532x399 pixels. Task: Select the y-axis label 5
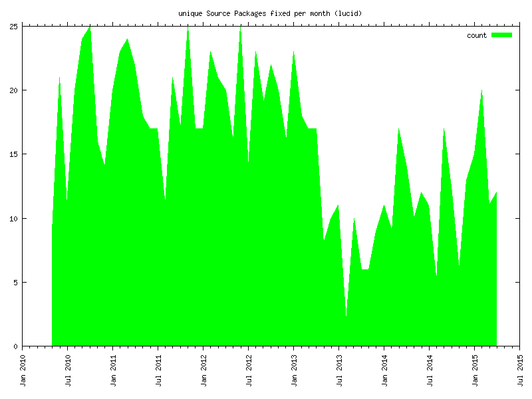click(x=15, y=283)
